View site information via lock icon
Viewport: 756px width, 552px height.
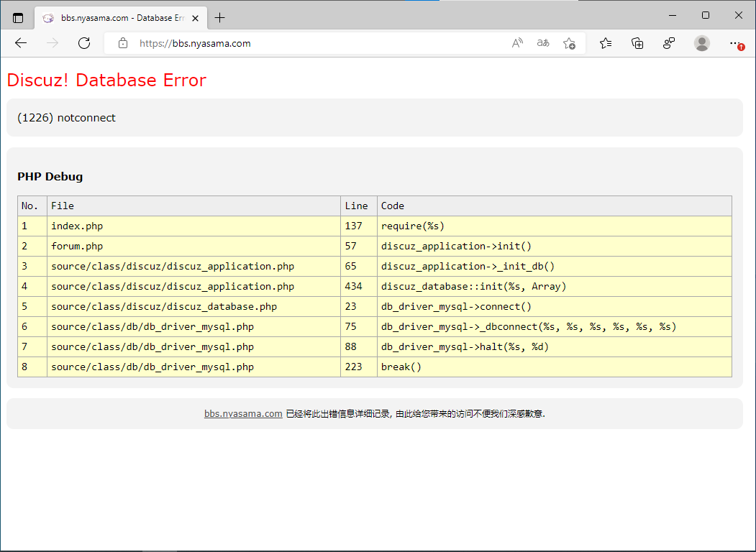123,43
